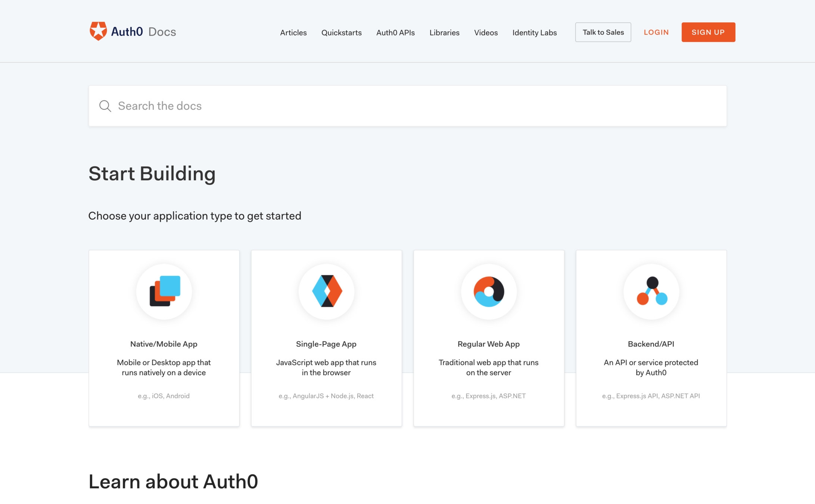The image size is (815, 504).
Task: Go to Auth0 APIs in navigation
Action: point(395,32)
